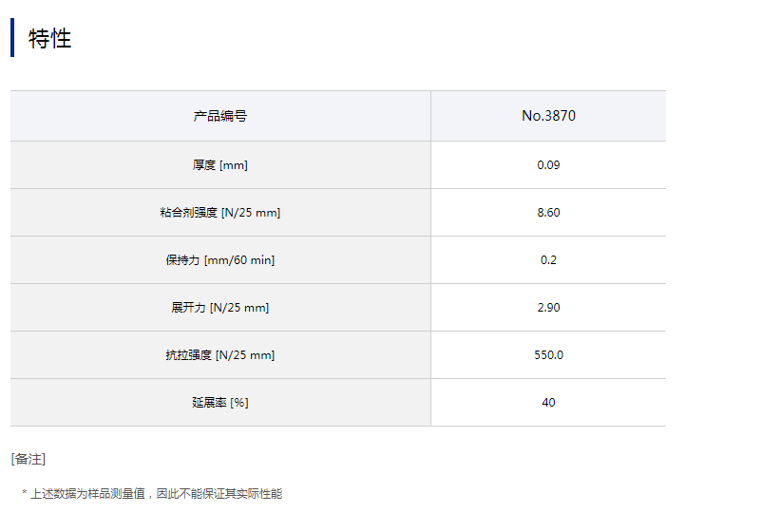Click the blue bar beside 特性

click(12, 38)
